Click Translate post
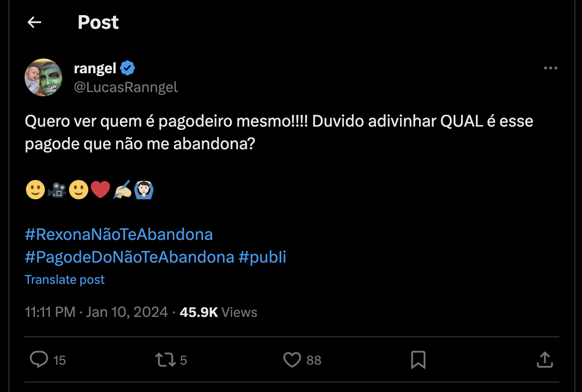Screen dimensions: 582x392 [x=65, y=280]
